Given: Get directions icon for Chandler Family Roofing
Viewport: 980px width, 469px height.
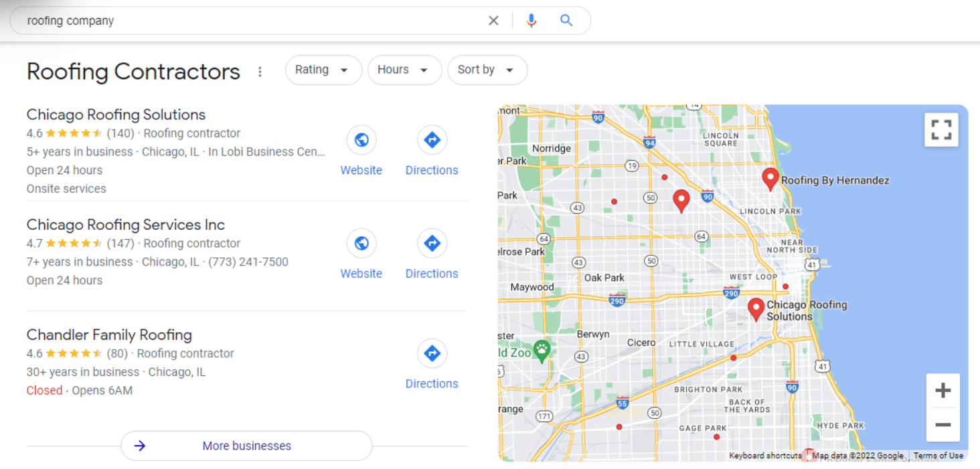Looking at the screenshot, I should coord(432,353).
